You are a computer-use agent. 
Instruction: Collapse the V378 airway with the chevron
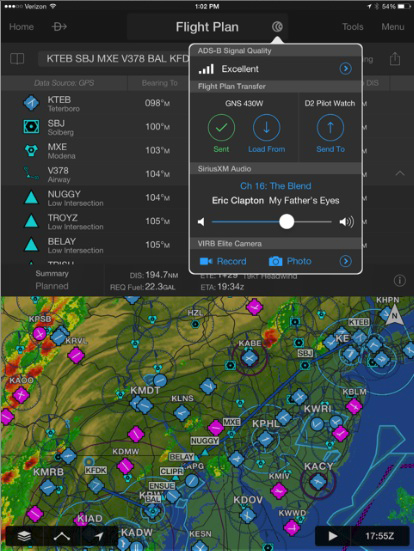(400, 174)
